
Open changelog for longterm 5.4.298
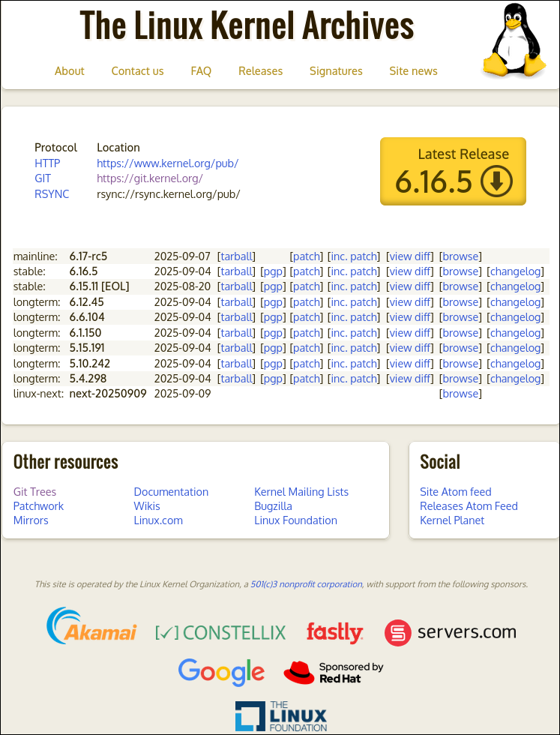[516, 378]
